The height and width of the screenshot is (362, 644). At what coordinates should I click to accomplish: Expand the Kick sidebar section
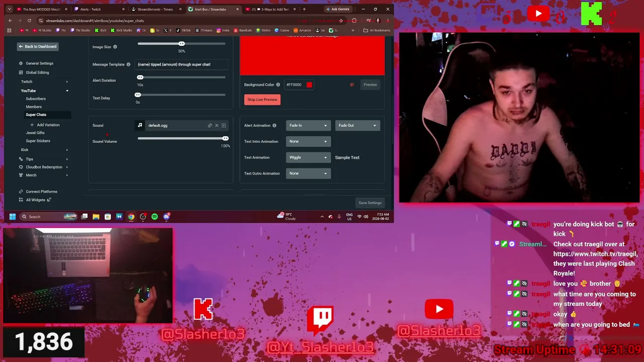44,150
